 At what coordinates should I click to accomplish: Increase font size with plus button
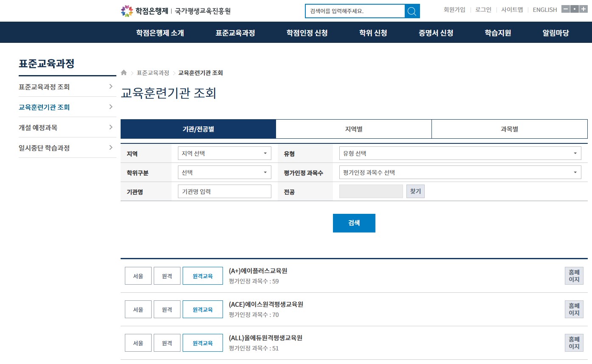click(x=584, y=9)
